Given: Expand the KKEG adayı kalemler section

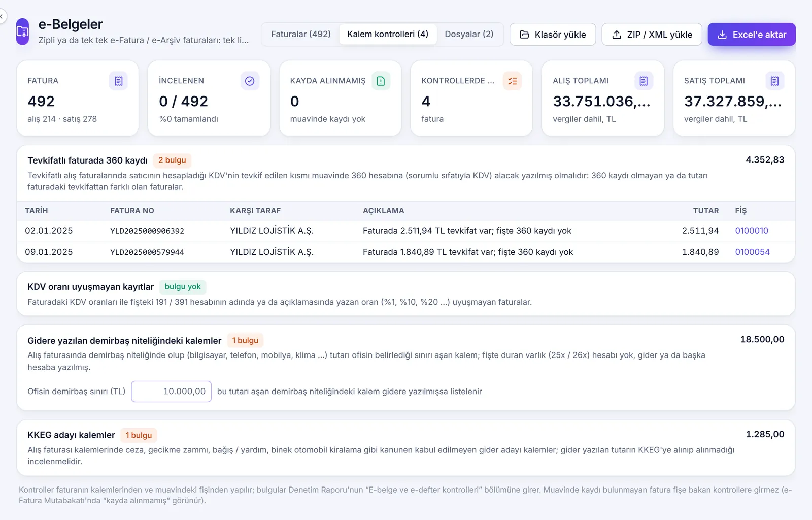Looking at the screenshot, I should click(71, 435).
